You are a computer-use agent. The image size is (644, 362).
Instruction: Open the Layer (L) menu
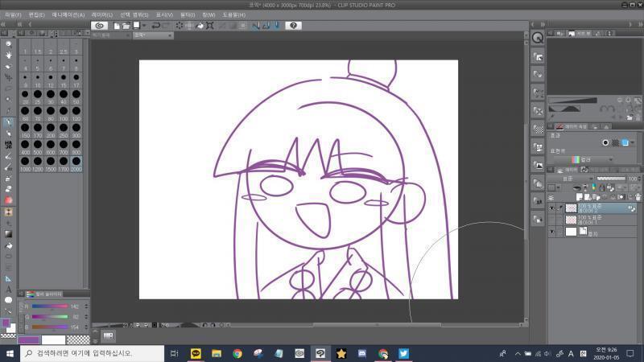(102, 14)
